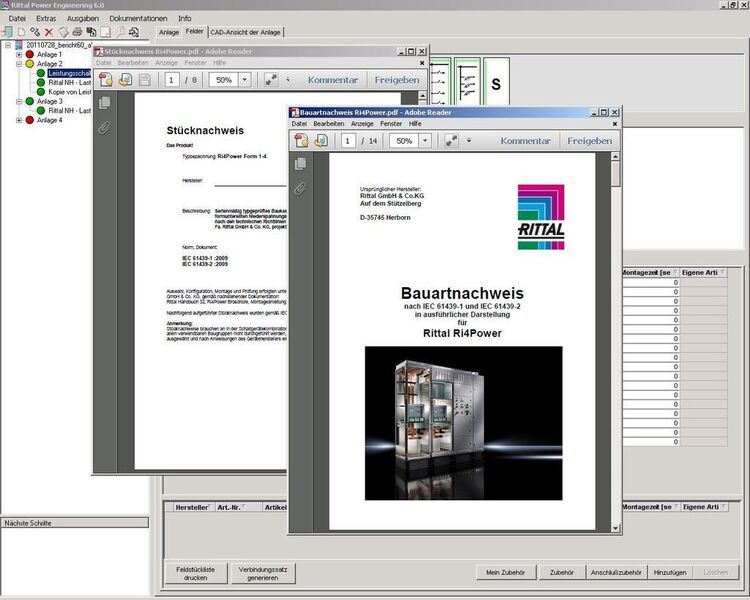Image resolution: width=750 pixels, height=600 pixels.
Task: Switch to the Felder tab
Action: click(194, 32)
